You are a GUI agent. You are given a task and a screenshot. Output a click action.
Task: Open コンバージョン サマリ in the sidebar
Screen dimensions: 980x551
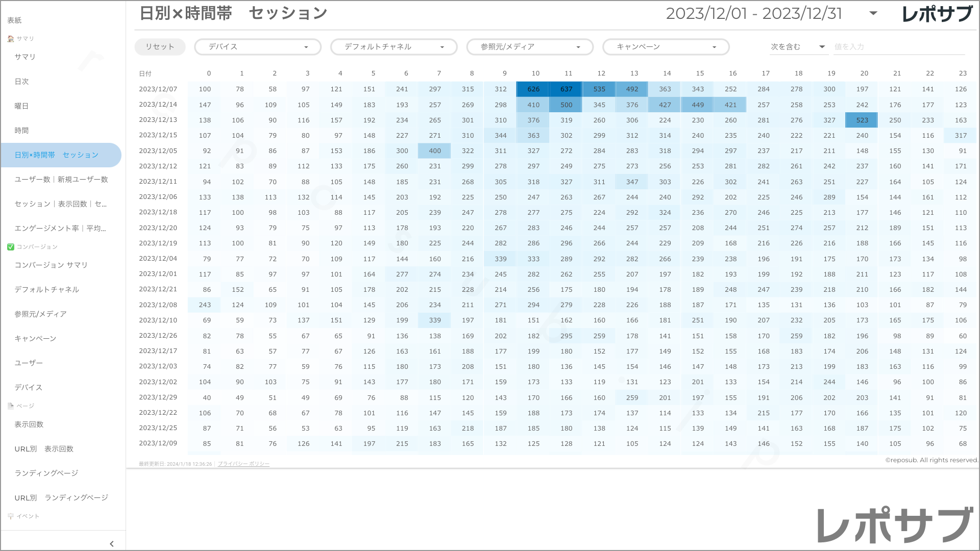pos(51,265)
